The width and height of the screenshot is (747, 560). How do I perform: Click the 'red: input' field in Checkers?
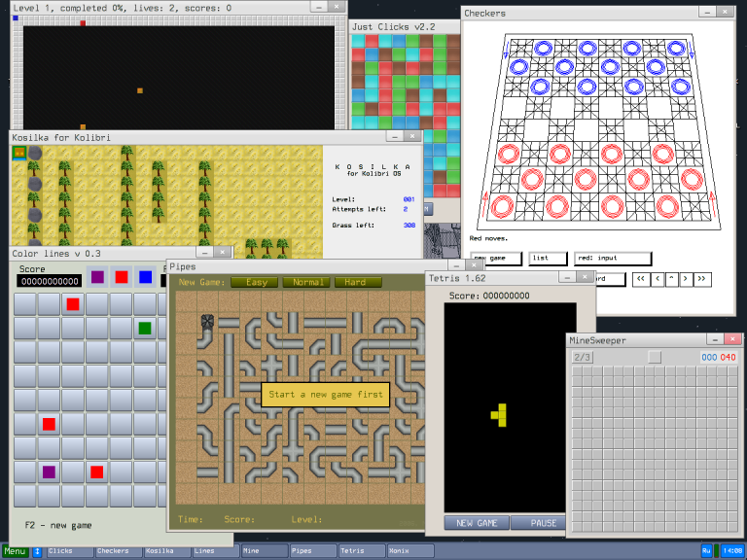(x=612, y=259)
